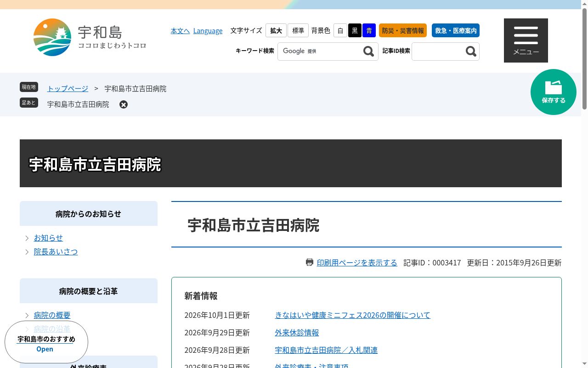Click the article ID search magnifier icon
This screenshot has height=368, width=588.
coord(471,51)
